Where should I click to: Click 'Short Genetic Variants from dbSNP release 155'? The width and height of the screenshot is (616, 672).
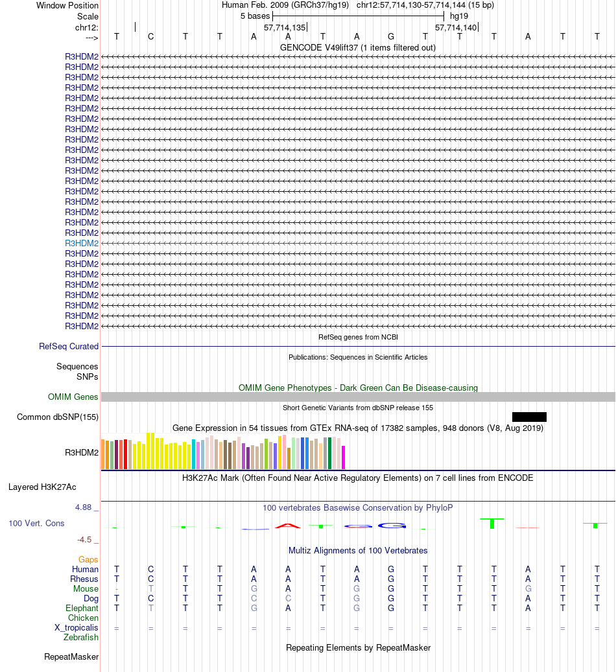pos(358,408)
